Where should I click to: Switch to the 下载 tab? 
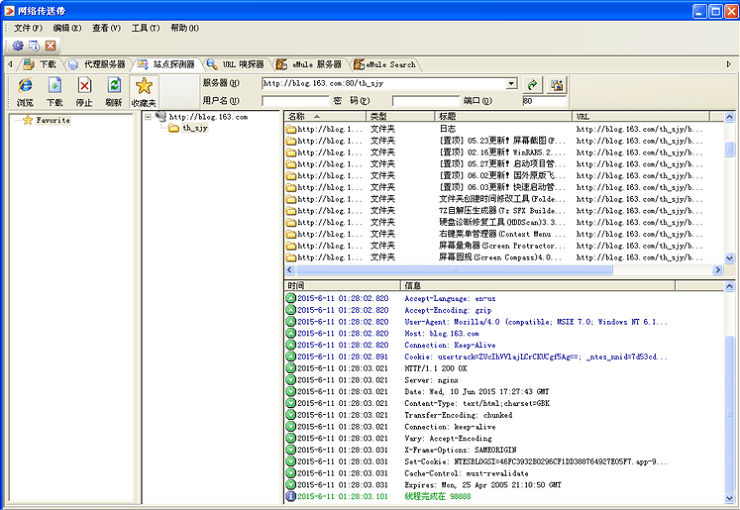tap(41, 64)
